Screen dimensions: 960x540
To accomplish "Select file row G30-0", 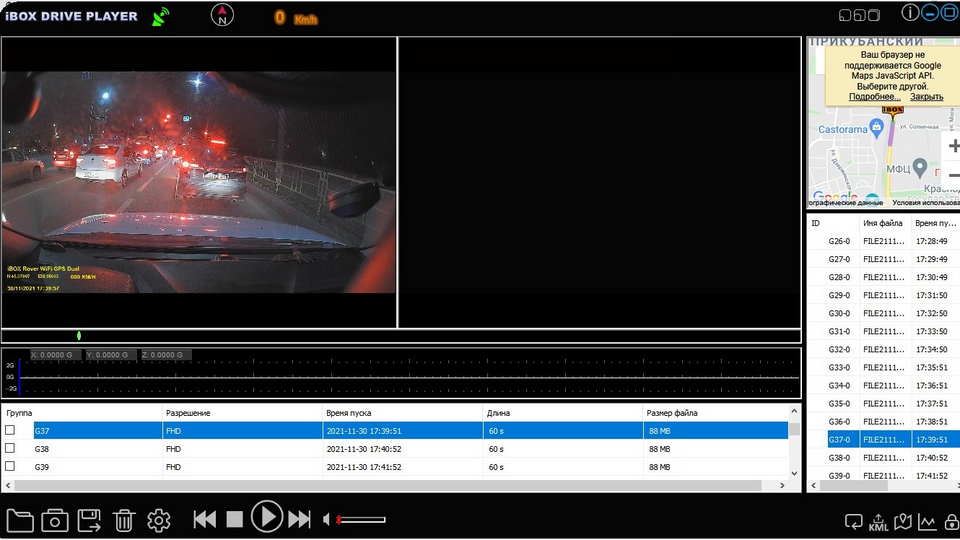I will pyautogui.click(x=883, y=313).
